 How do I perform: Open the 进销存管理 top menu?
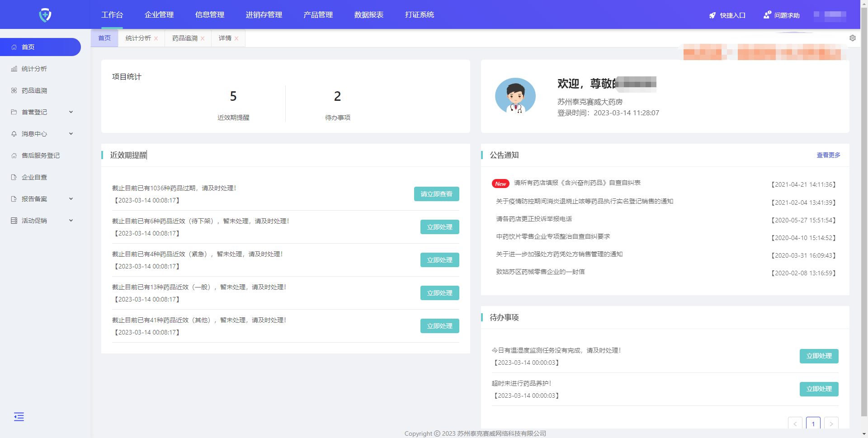pyautogui.click(x=264, y=15)
